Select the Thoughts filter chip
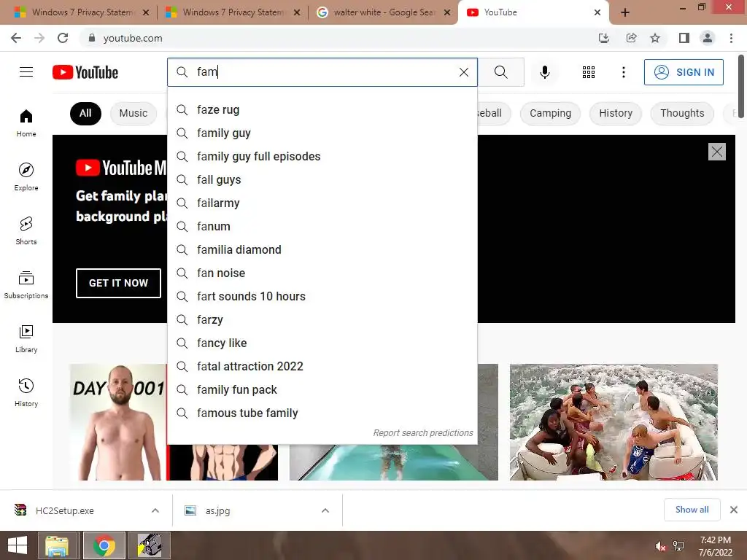Screen dimensions: 747x560 (682, 113)
